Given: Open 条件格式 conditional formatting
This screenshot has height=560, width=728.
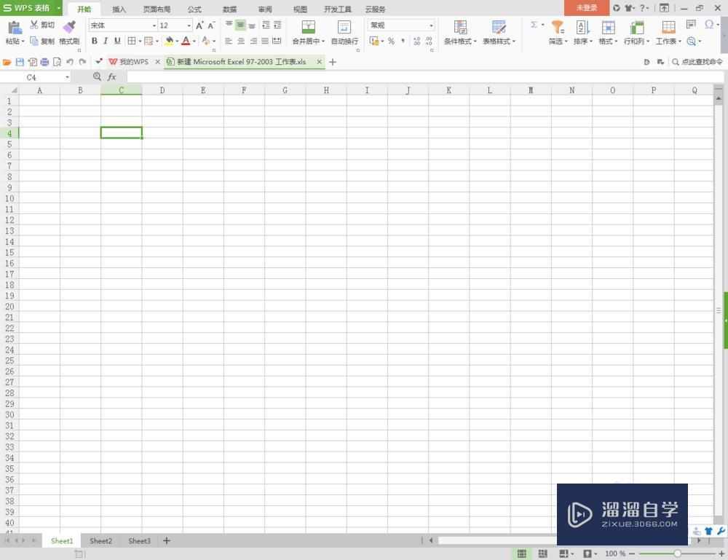Looking at the screenshot, I should point(460,33).
